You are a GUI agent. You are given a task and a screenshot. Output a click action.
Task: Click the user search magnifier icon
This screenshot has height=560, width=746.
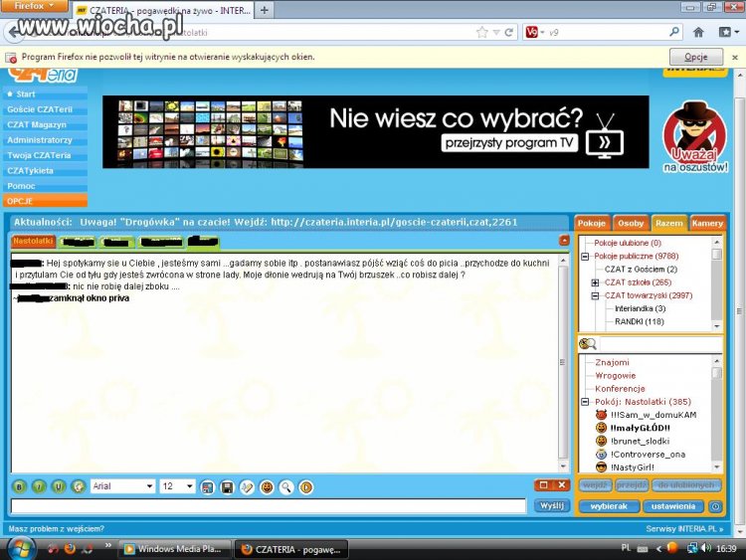[x=588, y=343]
